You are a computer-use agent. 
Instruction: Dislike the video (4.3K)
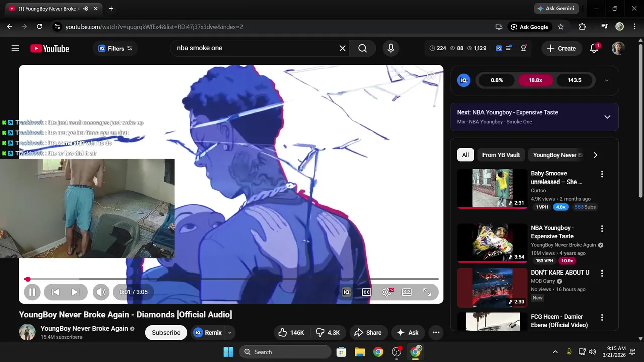coord(328,333)
